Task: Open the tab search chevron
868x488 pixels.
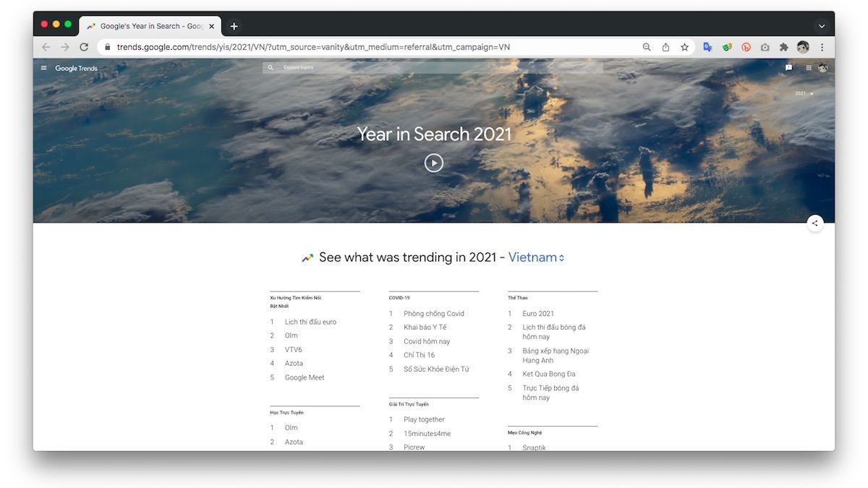Action: [x=822, y=26]
